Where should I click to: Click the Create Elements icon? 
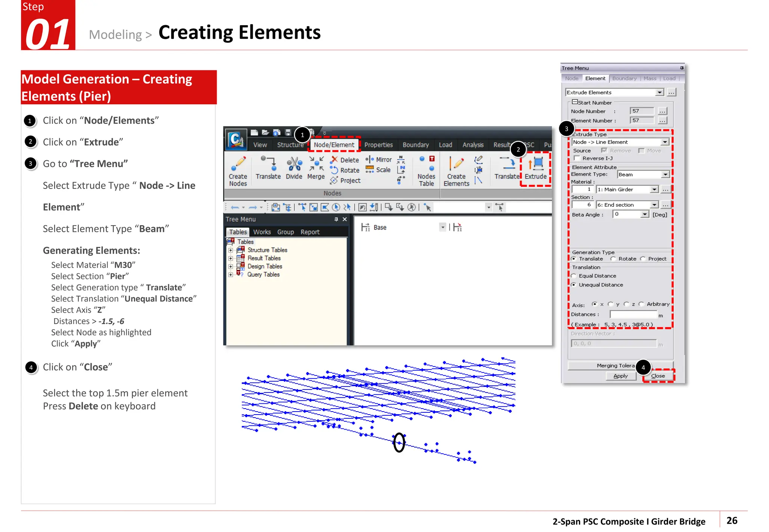(x=456, y=164)
